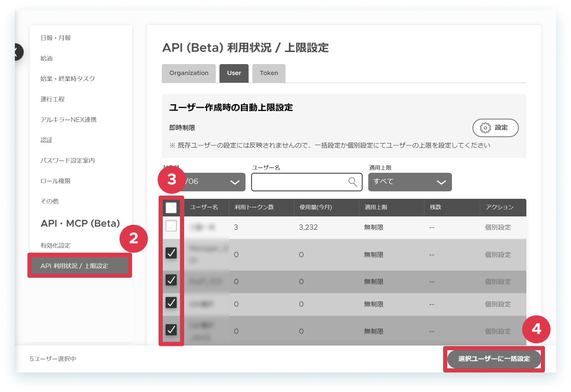Toggle checkbox in the 3,232 usage row

171,226
